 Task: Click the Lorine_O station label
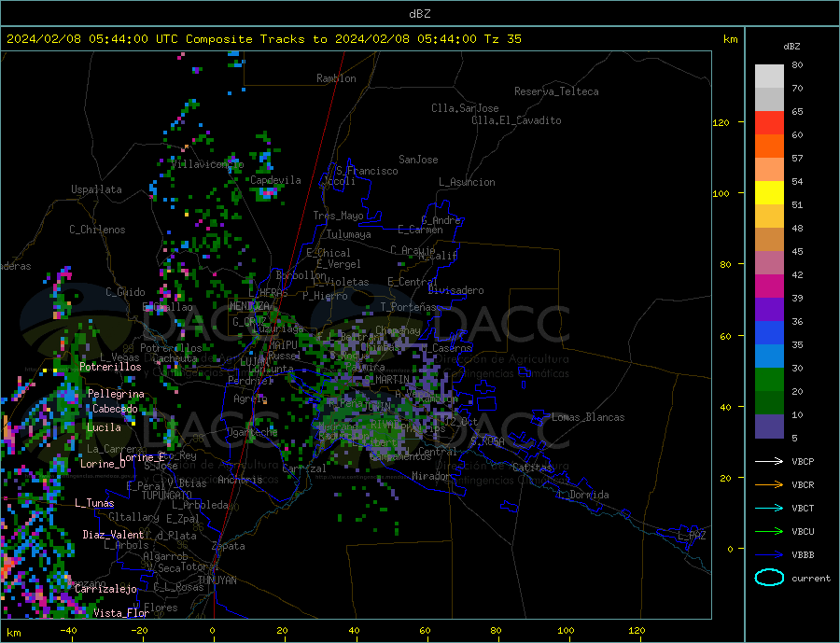coord(103,464)
